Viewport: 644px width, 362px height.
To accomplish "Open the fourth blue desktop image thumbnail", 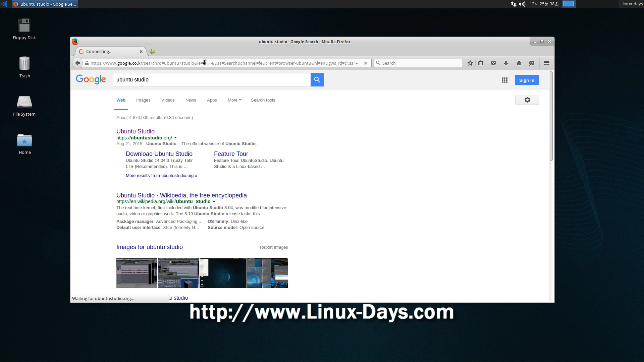I will pyautogui.click(x=268, y=273).
